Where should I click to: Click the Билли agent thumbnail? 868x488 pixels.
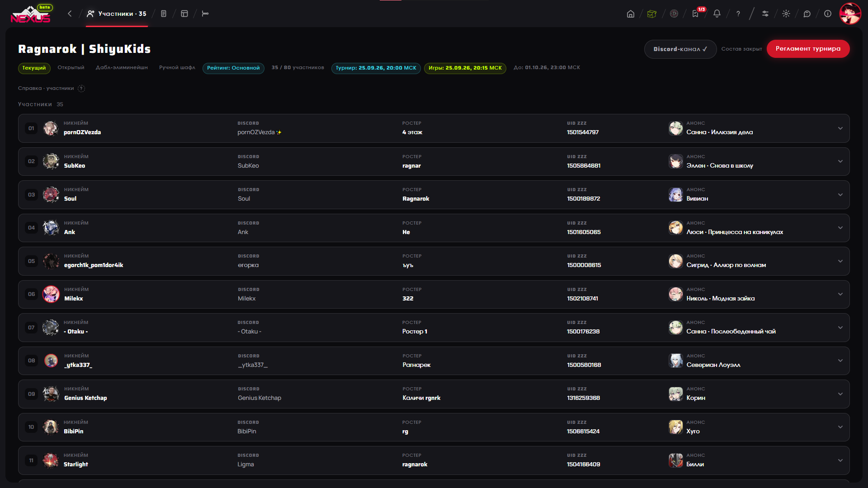tap(676, 460)
